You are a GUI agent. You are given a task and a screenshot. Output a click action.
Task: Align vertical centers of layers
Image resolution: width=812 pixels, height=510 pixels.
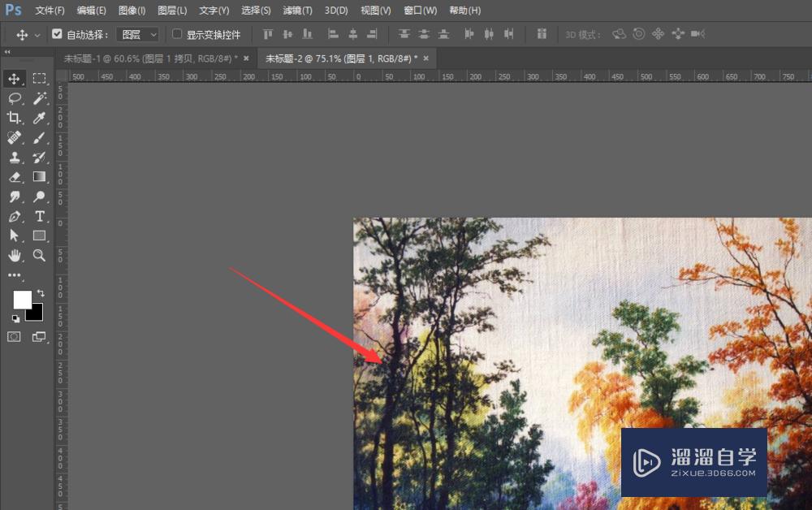click(287, 34)
